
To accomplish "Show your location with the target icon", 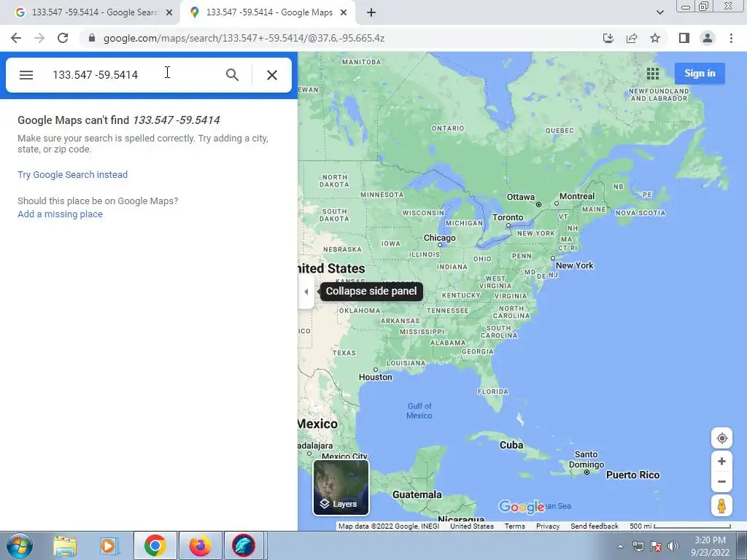I will (x=721, y=438).
